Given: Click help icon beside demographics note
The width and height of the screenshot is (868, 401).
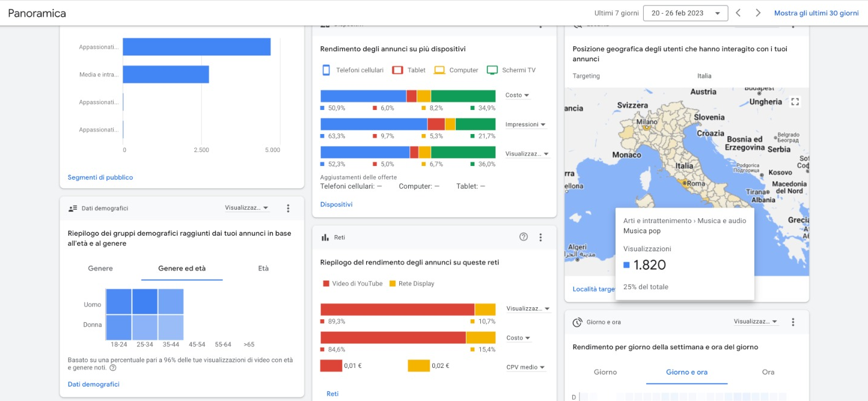Looking at the screenshot, I should 113,368.
